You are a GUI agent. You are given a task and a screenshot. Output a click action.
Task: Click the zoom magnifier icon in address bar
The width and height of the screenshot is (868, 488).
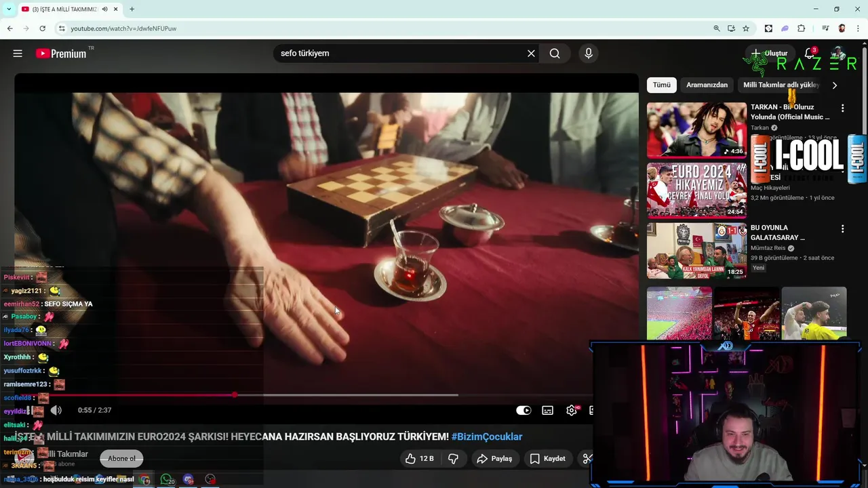coord(716,28)
